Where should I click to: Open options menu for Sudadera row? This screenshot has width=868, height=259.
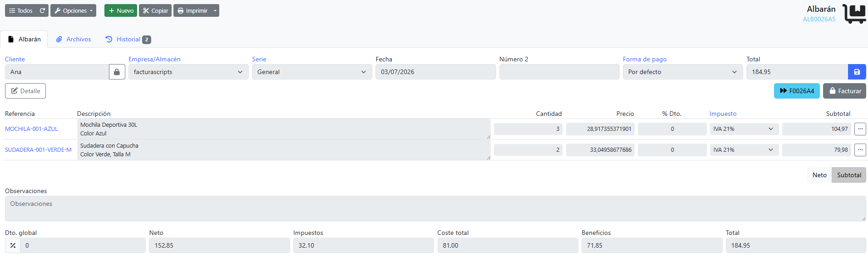point(860,150)
